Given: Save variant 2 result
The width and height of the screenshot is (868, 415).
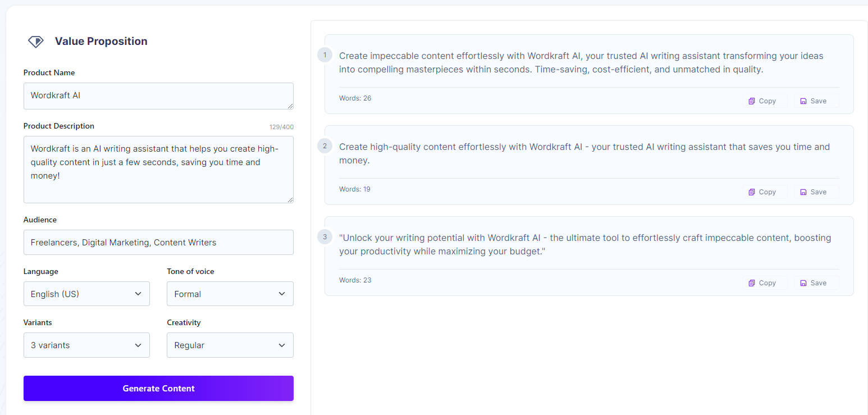Looking at the screenshot, I should click(x=814, y=191).
